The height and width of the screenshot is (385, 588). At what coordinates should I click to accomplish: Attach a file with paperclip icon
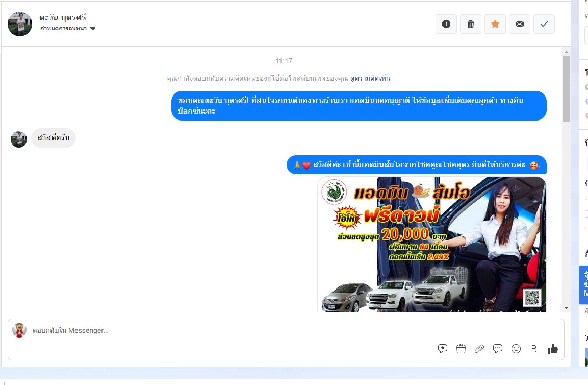[479, 349]
